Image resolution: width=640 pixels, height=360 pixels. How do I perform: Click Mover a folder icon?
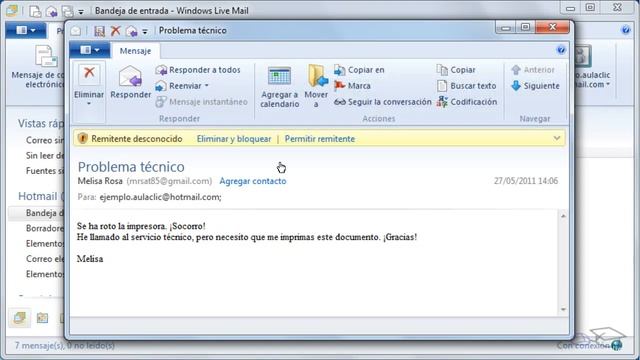(317, 76)
